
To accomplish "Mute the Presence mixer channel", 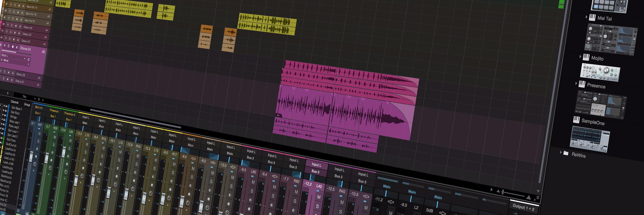I will pyautogui.click(x=55, y=137).
